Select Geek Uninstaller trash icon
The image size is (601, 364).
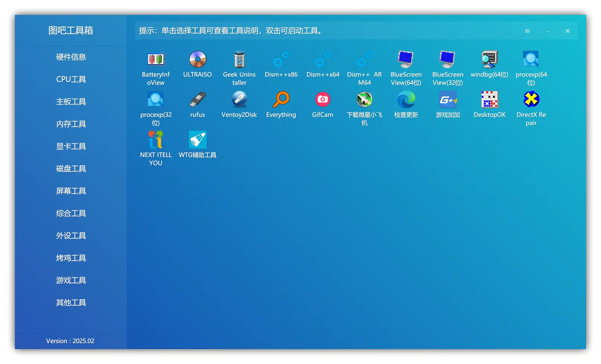[239, 59]
